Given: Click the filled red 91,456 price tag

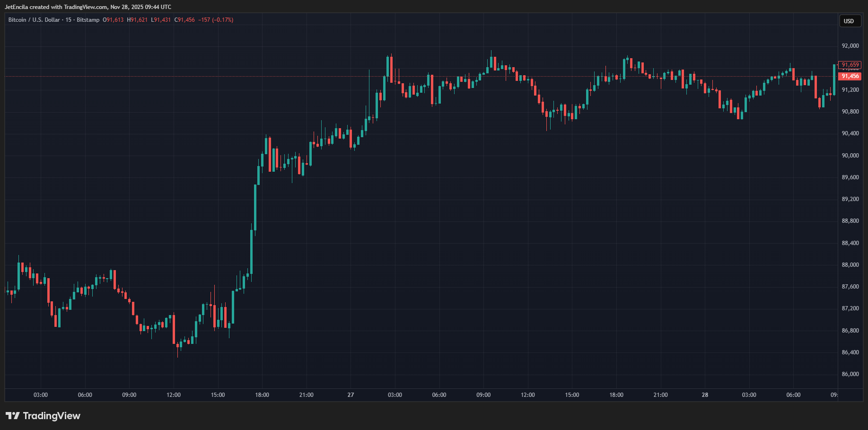Looking at the screenshot, I should coord(850,76).
